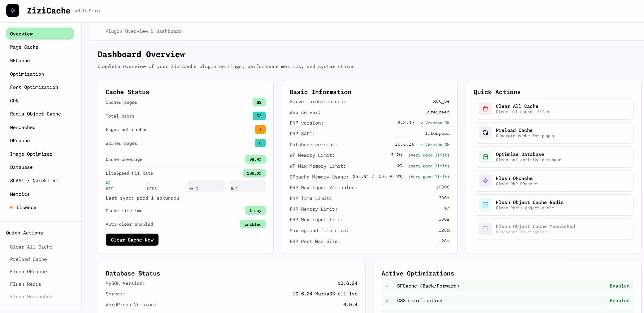
Task: Toggle Enabled state for CSS minification
Action: (x=619, y=300)
